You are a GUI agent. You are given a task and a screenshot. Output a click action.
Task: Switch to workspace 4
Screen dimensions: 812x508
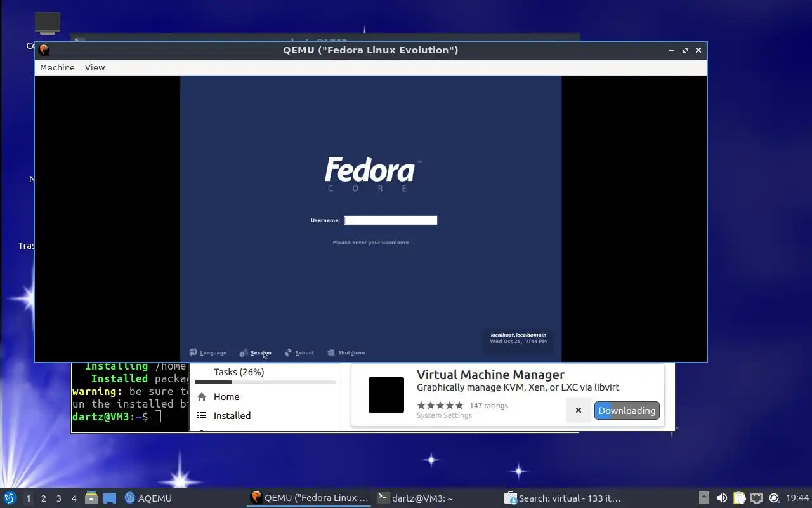click(x=74, y=498)
